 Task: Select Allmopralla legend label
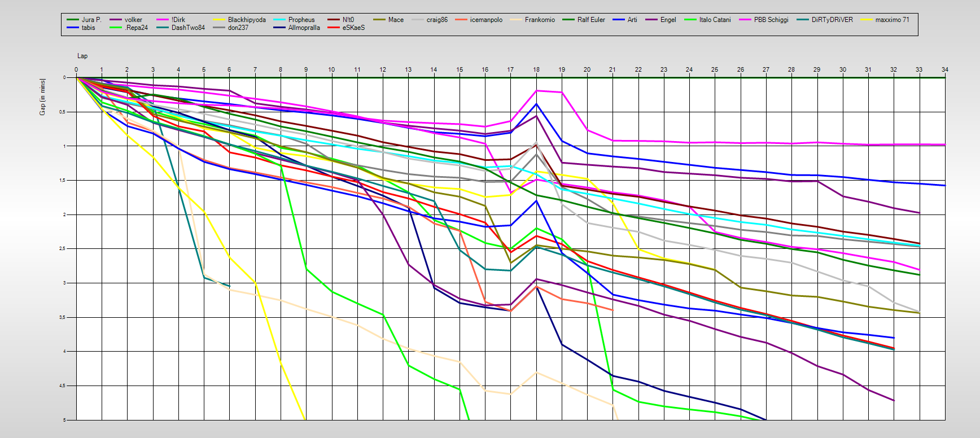tap(304, 28)
